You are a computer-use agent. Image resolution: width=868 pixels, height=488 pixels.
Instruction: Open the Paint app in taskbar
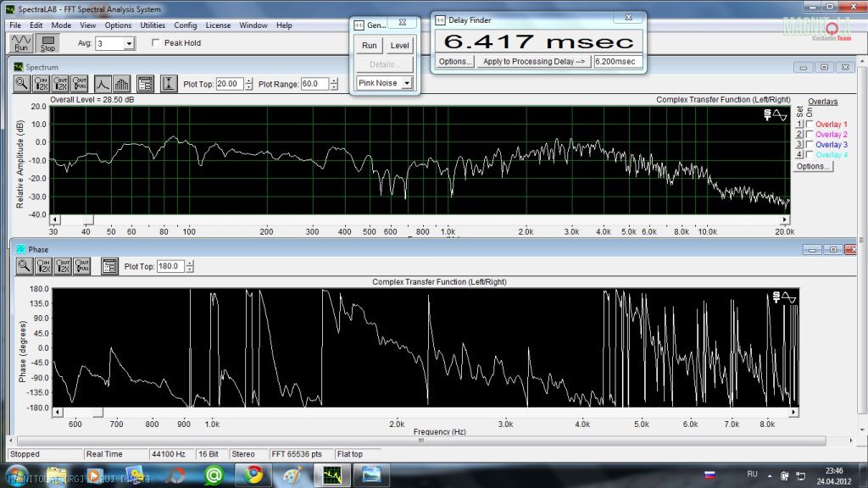[292, 474]
